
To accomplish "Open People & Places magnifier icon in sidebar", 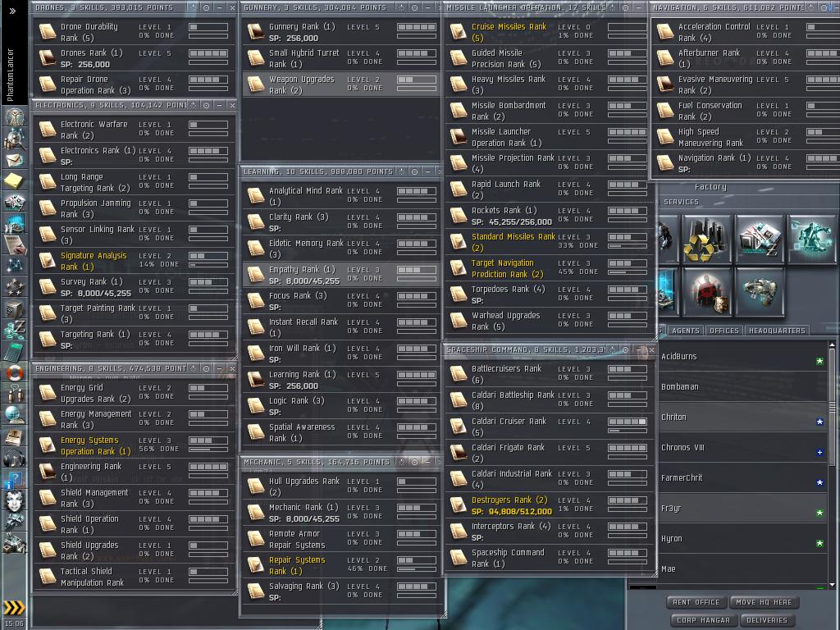I will [15, 138].
